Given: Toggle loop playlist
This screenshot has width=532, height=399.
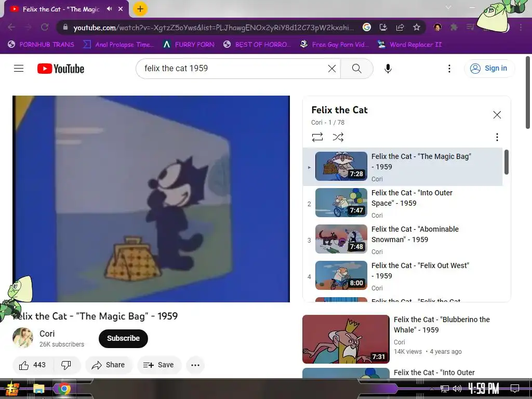Looking at the screenshot, I should pyautogui.click(x=317, y=137).
